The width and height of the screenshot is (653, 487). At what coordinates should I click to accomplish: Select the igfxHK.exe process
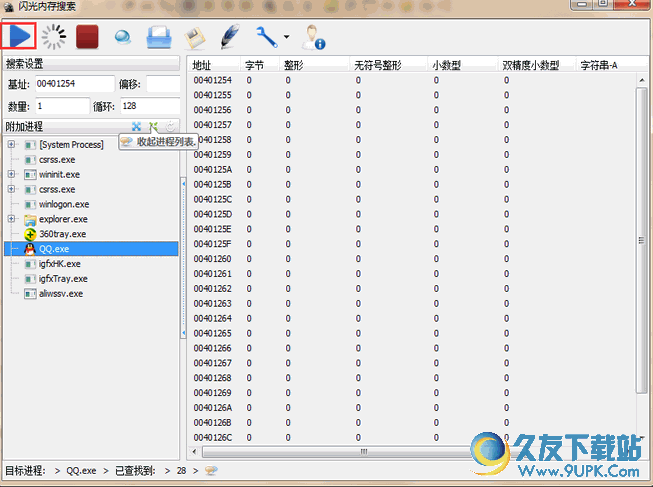coord(60,264)
